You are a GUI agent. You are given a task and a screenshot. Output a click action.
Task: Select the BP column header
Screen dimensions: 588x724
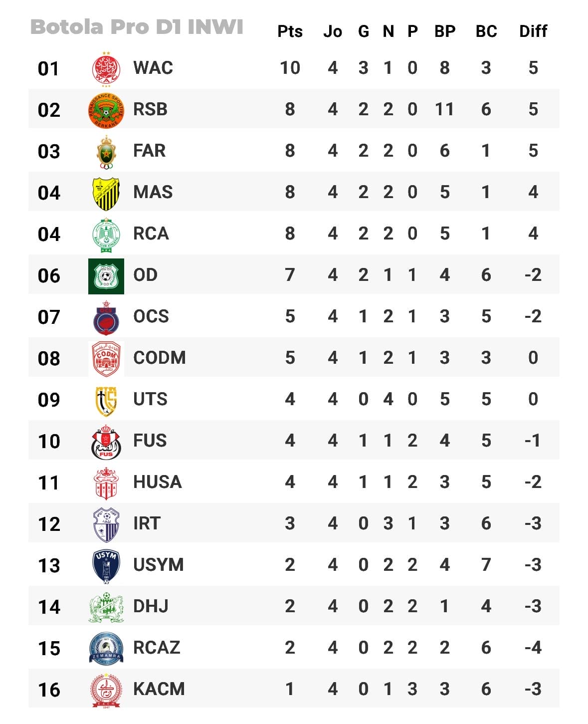[x=444, y=31]
